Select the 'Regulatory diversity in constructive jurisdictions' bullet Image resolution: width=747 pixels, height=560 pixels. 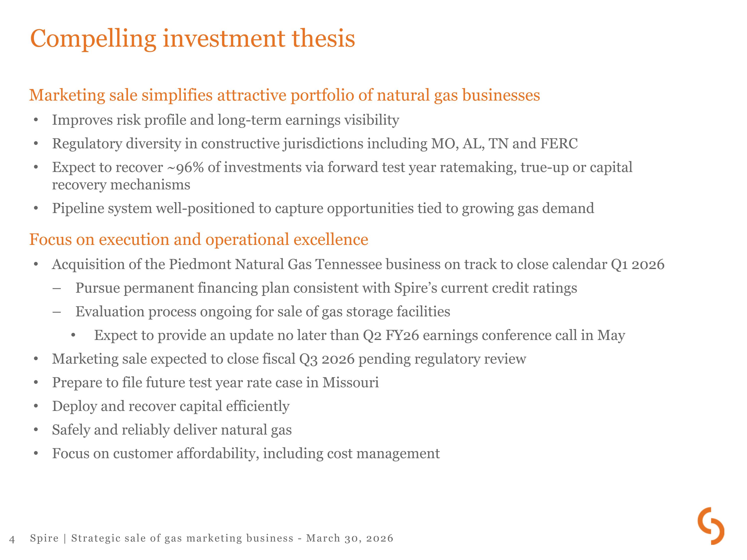[x=315, y=144]
